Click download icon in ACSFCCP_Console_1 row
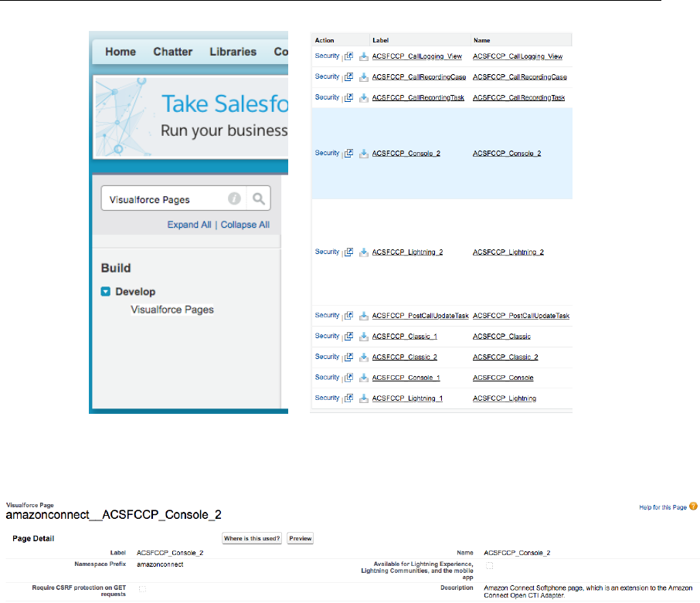This screenshot has height=603, width=700. 364,378
